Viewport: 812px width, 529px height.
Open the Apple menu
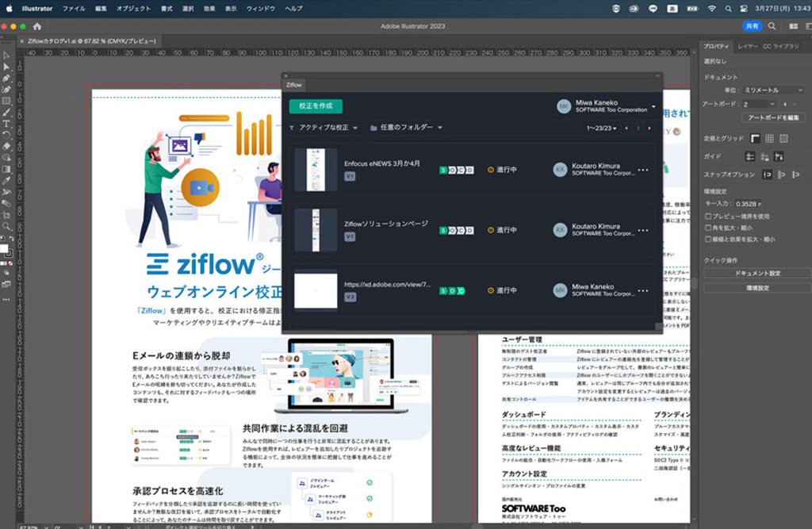(x=10, y=8)
